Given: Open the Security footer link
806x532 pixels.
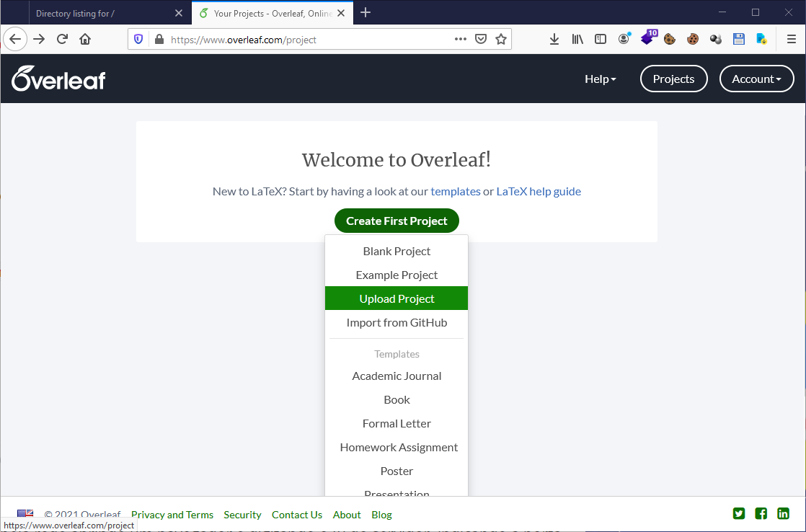Looking at the screenshot, I should pos(242,515).
